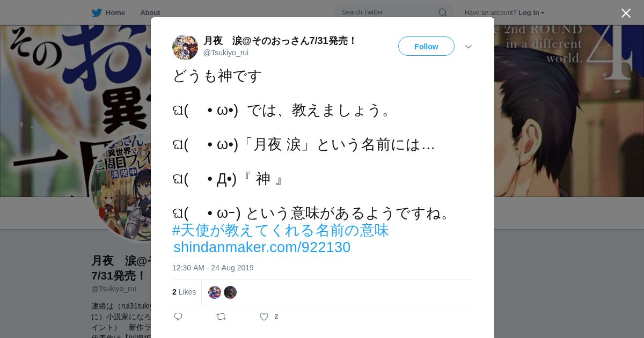View the 2 Likes list
Screen dimensions: 644x338
pos(184,292)
